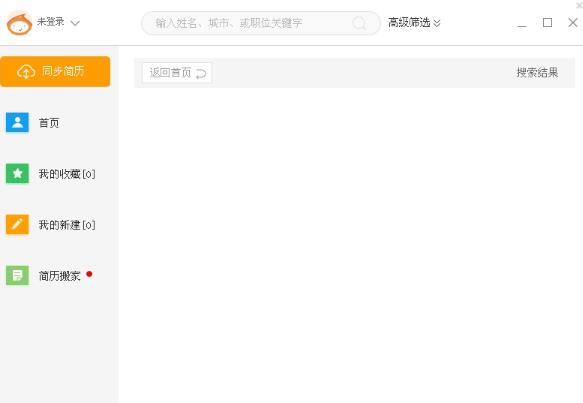Click the blue person icon for 首页
Screen dimensions: 583x403
click(17, 122)
